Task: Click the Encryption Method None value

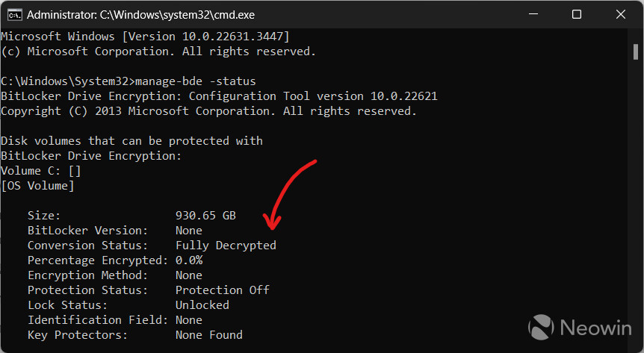Action: [189, 275]
